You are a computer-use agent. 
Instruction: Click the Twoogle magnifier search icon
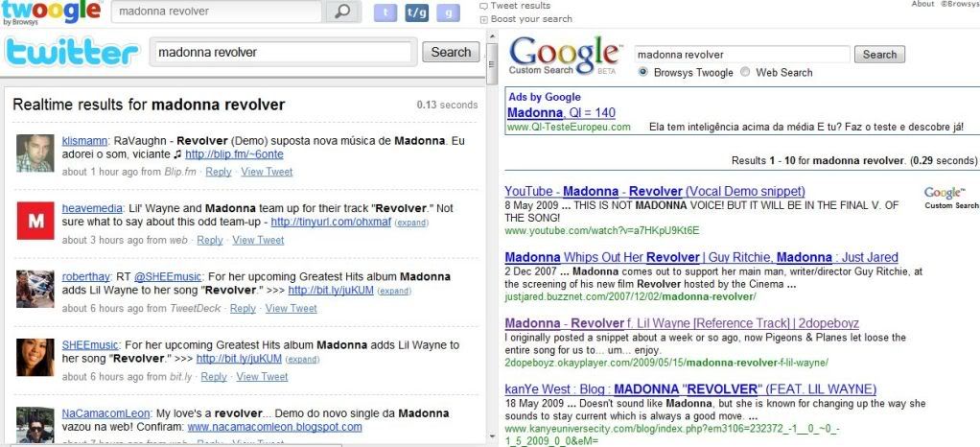342,12
